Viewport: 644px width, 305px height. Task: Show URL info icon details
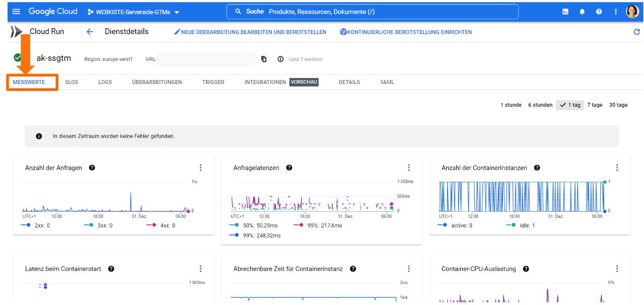point(280,59)
